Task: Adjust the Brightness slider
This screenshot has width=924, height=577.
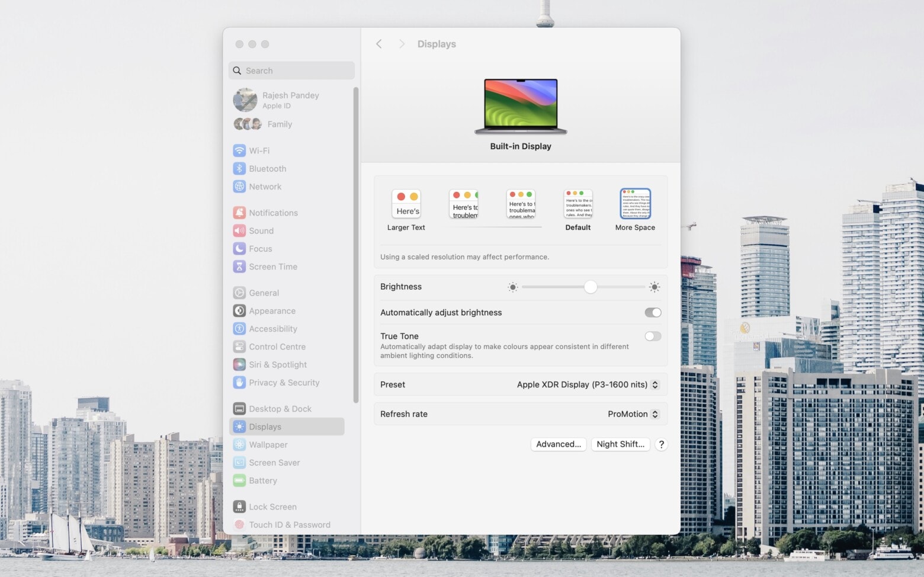Action: coord(590,287)
